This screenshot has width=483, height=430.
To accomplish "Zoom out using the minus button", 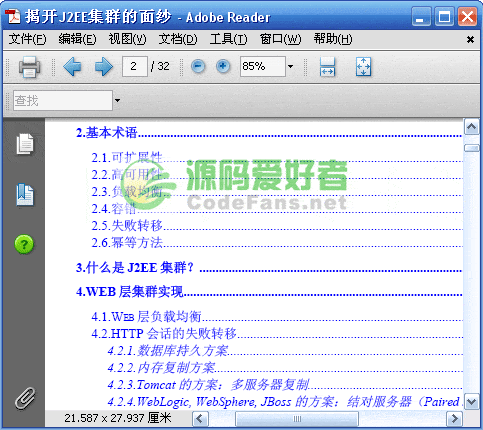I will click(198, 66).
